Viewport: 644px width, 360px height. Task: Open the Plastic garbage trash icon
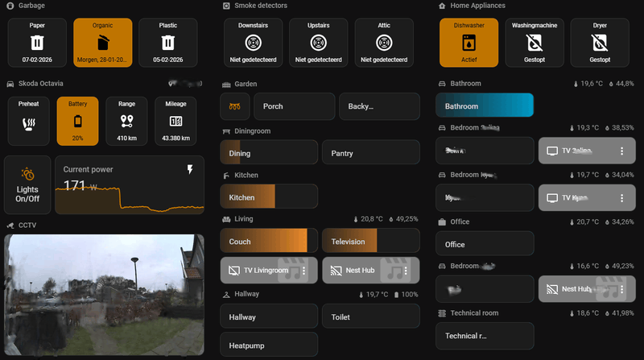[x=168, y=43]
